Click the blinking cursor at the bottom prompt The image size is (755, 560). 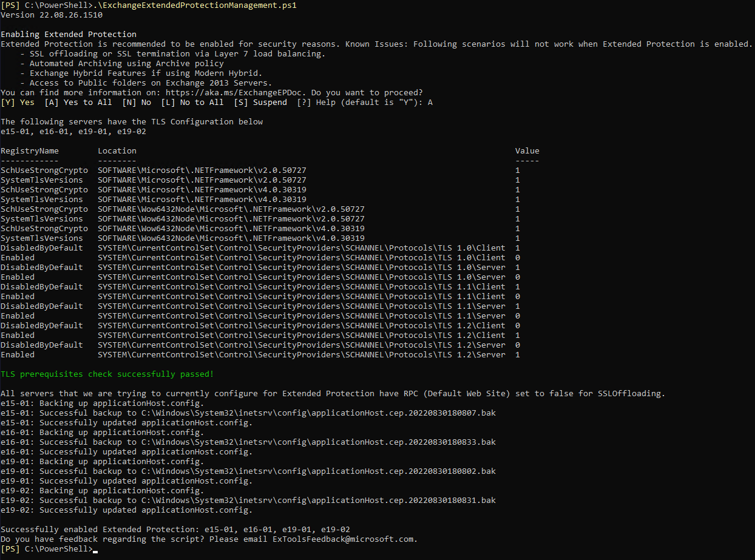[x=95, y=550]
